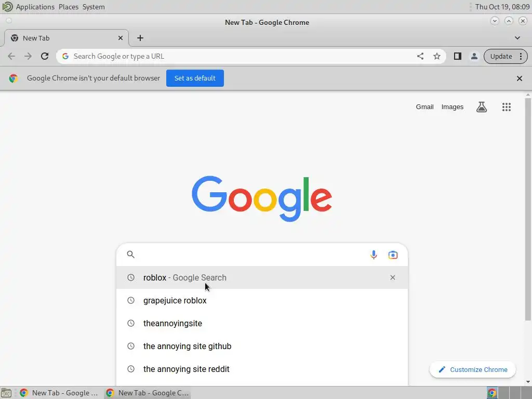Click the history clock icon beside grapejuice roblox
The height and width of the screenshot is (399, 532).
click(130, 301)
